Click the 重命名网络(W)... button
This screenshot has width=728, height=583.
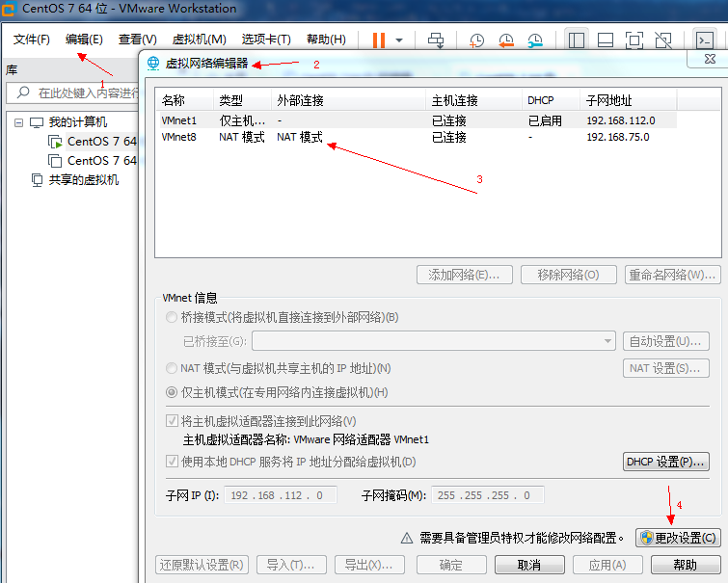point(673,275)
